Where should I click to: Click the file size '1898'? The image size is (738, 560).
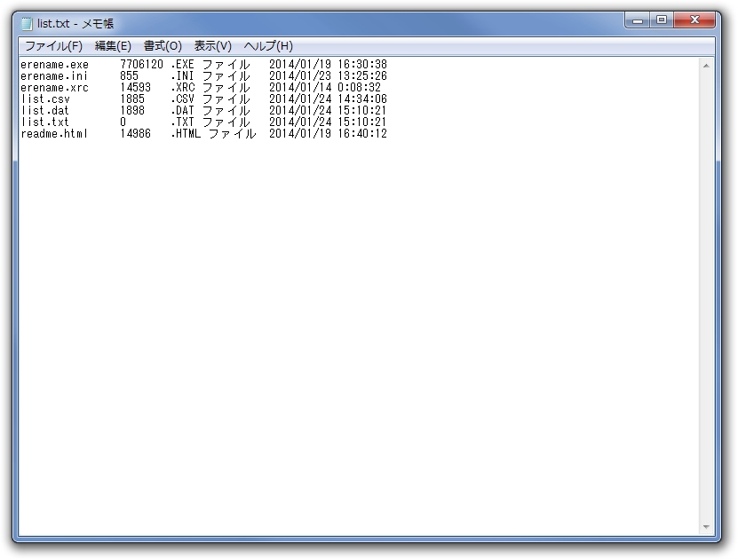click(132, 111)
